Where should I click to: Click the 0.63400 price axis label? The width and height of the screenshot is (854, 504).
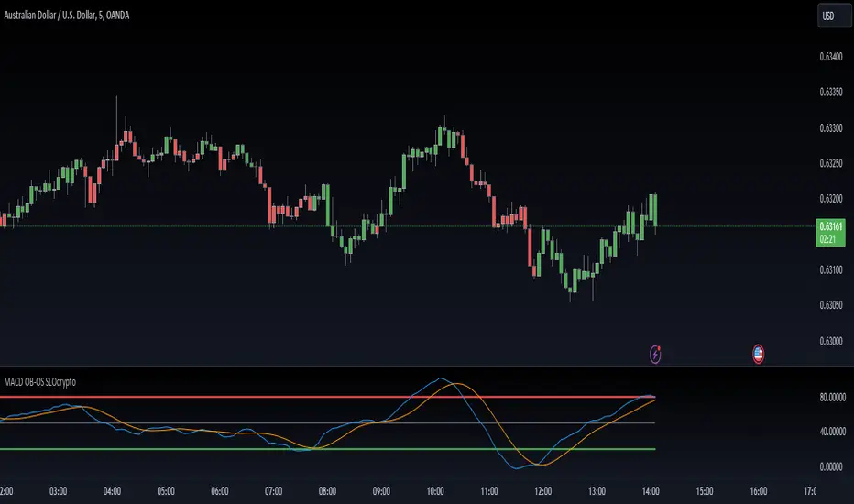coord(830,57)
